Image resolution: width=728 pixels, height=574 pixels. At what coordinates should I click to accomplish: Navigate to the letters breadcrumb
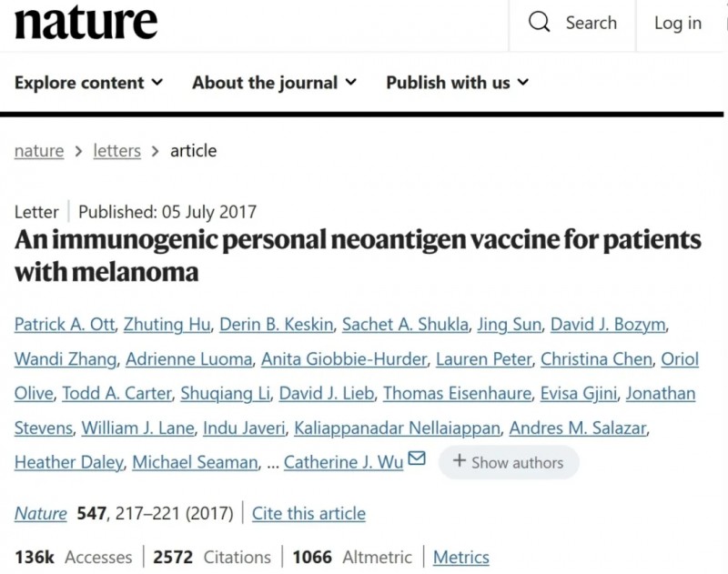coord(116,151)
